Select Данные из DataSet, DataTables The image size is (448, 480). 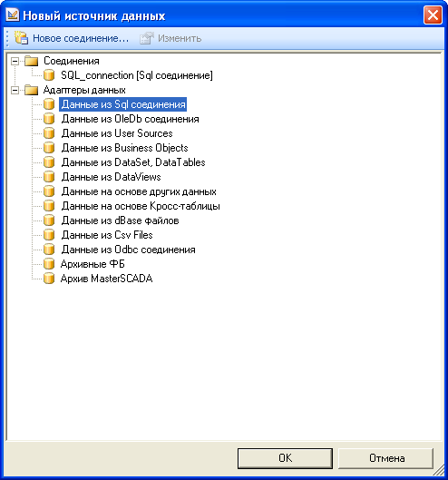coord(133,162)
